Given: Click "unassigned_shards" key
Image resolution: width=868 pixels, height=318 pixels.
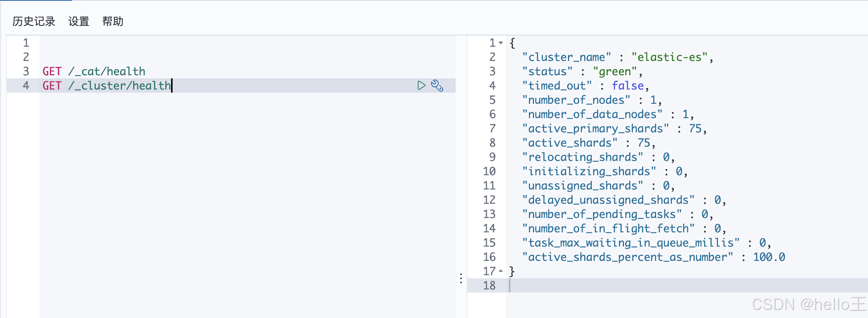Looking at the screenshot, I should point(583,186).
